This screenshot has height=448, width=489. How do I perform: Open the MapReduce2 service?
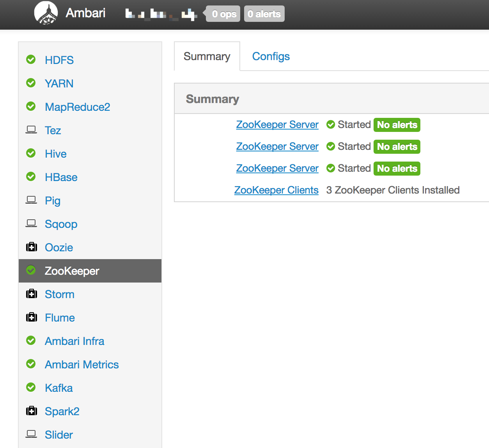[x=78, y=107]
